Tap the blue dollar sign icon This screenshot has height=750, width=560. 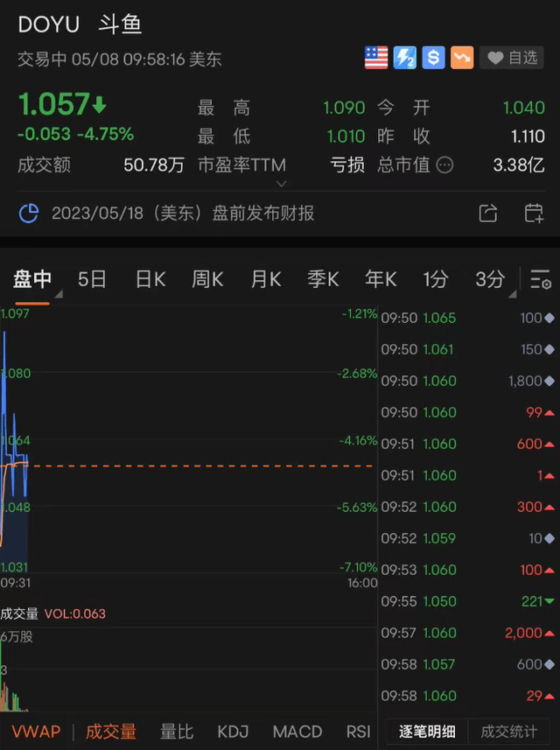(433, 58)
